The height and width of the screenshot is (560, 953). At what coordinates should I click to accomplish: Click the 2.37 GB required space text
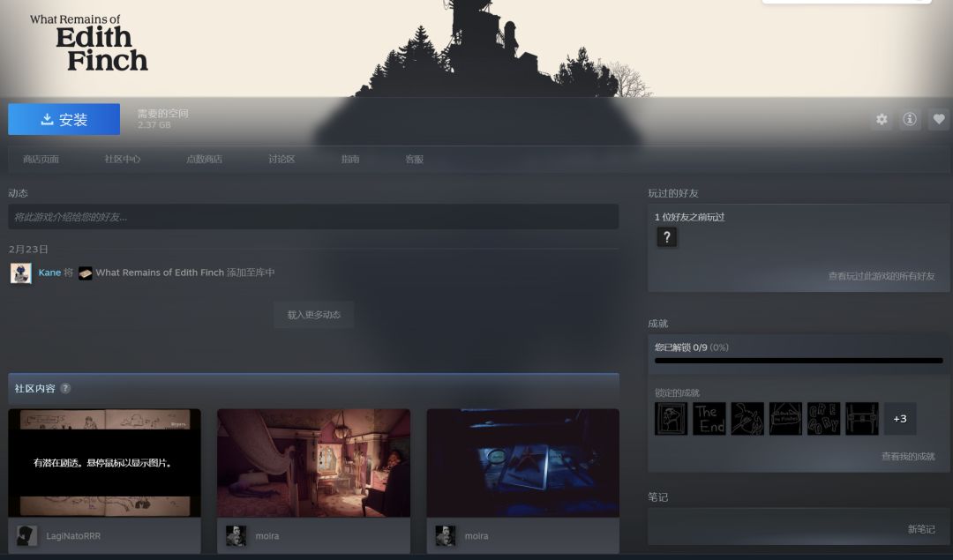tap(154, 125)
